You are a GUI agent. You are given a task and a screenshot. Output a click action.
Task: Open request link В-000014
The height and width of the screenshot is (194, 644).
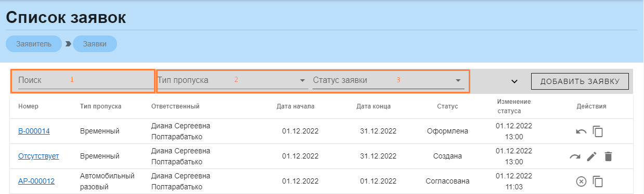pos(34,131)
